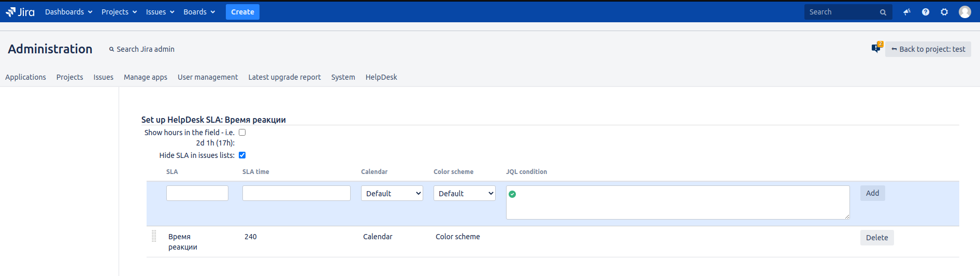Viewport: 980px width, 276px height.
Task: Open the help question mark icon
Action: (926, 12)
